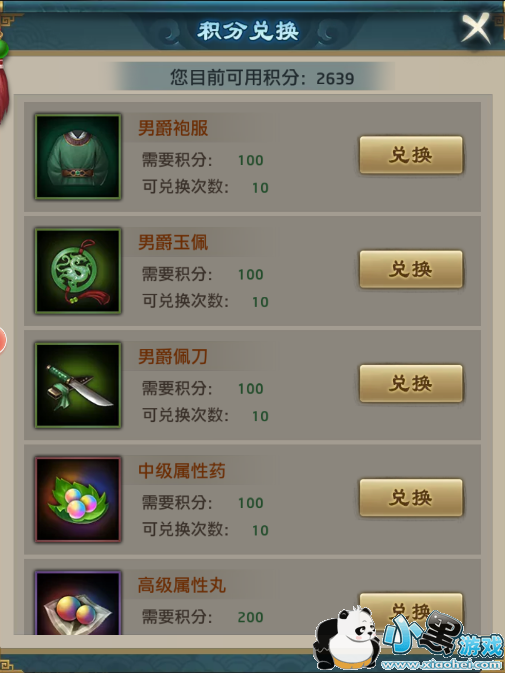Screen dimensions: 505x673
Task: Close the 积分兑换 window with the X
Action: [476, 28]
